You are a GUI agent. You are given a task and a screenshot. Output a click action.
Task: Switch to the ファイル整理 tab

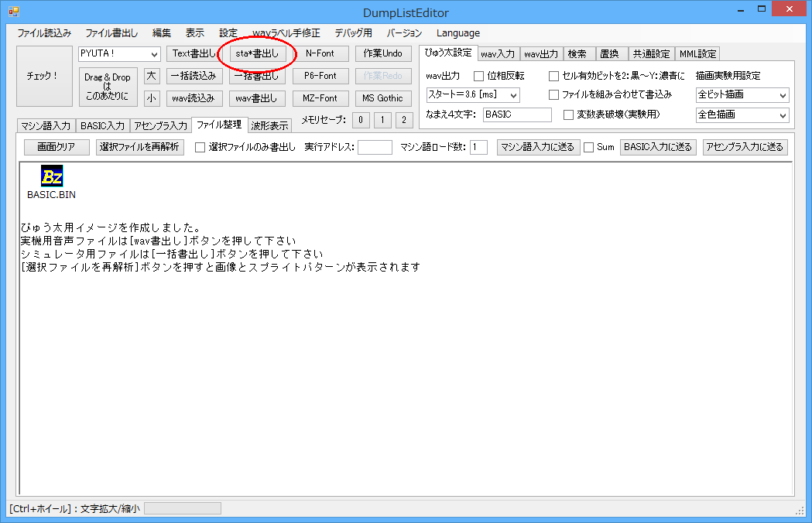click(x=219, y=125)
